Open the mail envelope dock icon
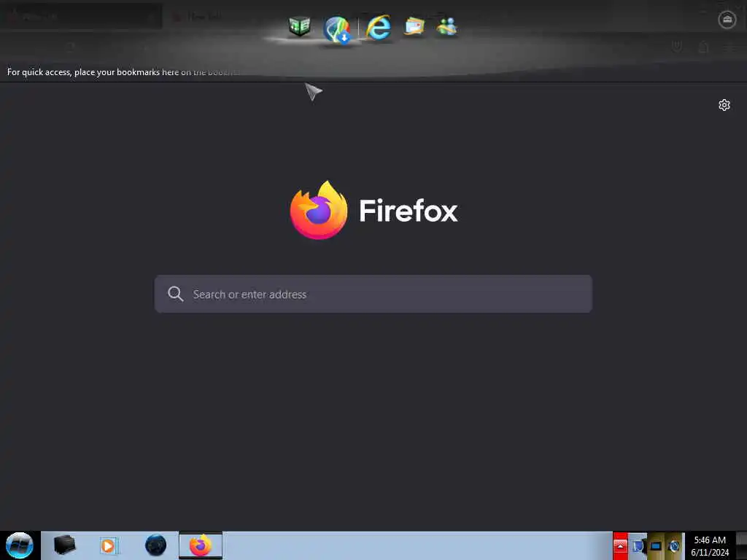The height and width of the screenshot is (560, 747). point(414,26)
